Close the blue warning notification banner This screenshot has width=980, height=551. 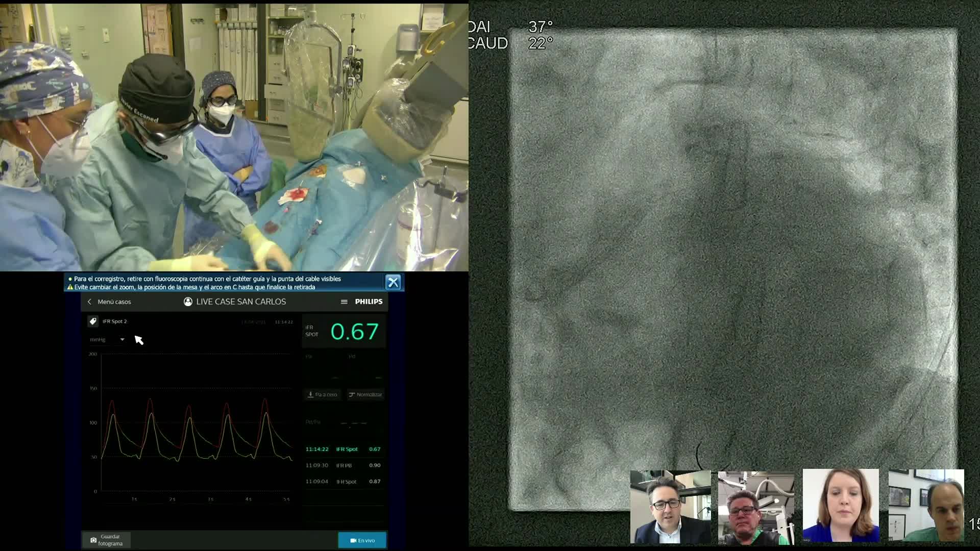tap(393, 282)
